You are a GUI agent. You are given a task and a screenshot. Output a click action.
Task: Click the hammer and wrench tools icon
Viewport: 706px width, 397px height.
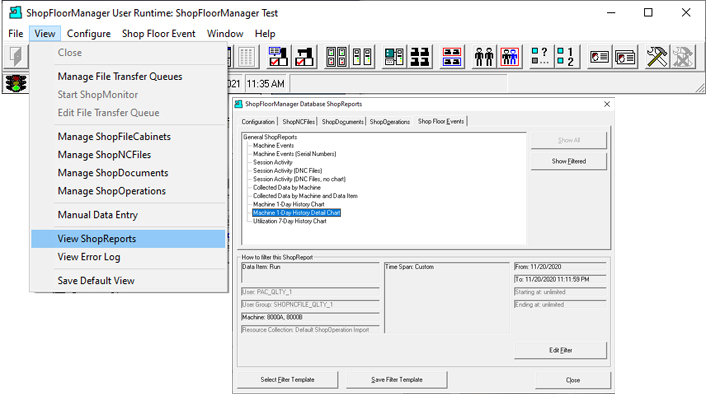point(657,57)
